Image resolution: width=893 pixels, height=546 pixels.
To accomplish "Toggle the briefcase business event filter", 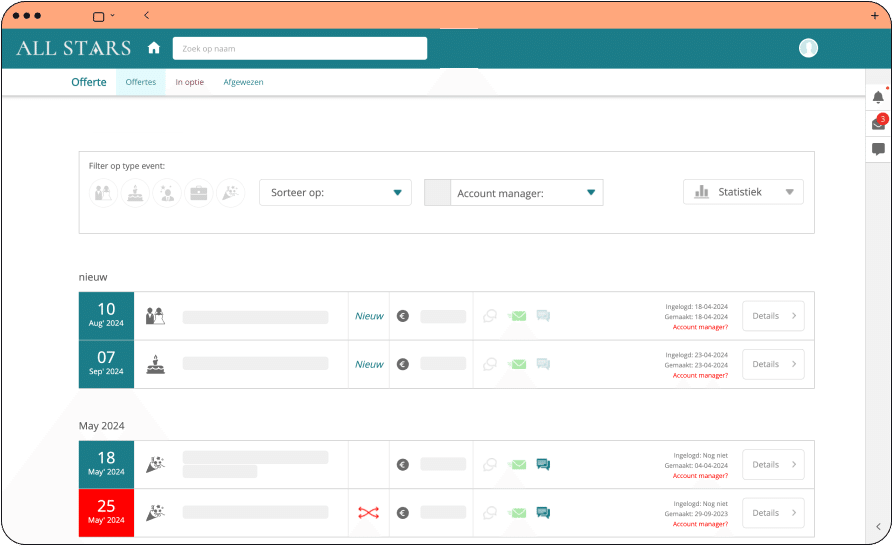I will [x=199, y=193].
